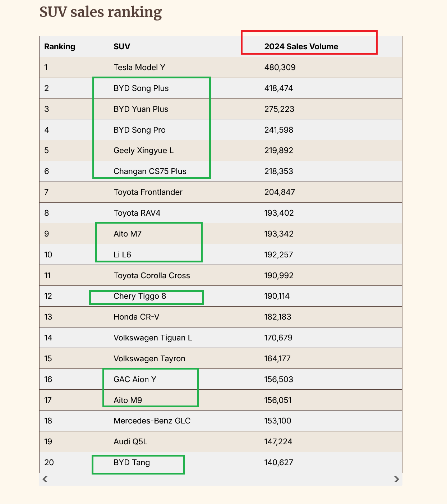Click the scroll left arrow

point(45,479)
